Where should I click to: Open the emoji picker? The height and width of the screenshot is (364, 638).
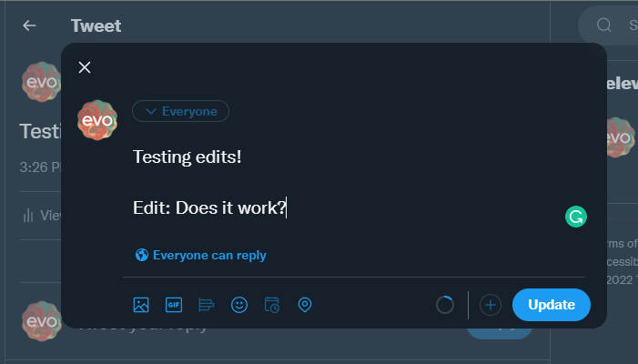(x=239, y=305)
